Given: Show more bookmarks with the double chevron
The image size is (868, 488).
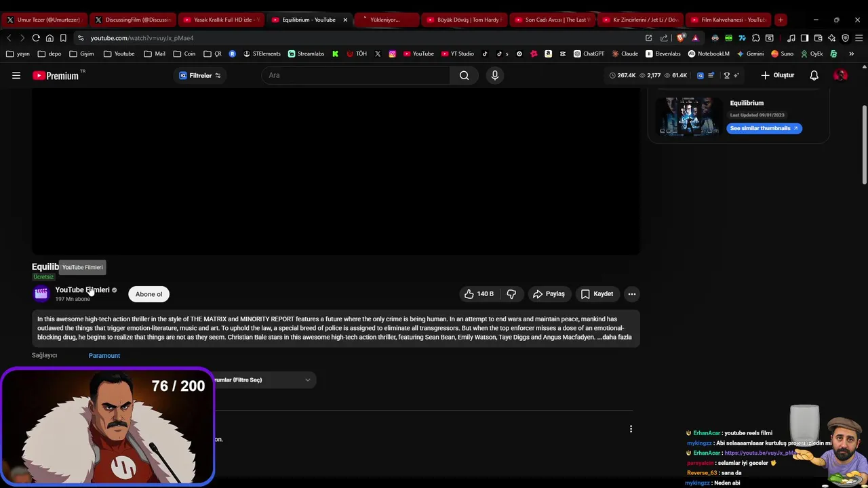Looking at the screenshot, I should 851,54.
